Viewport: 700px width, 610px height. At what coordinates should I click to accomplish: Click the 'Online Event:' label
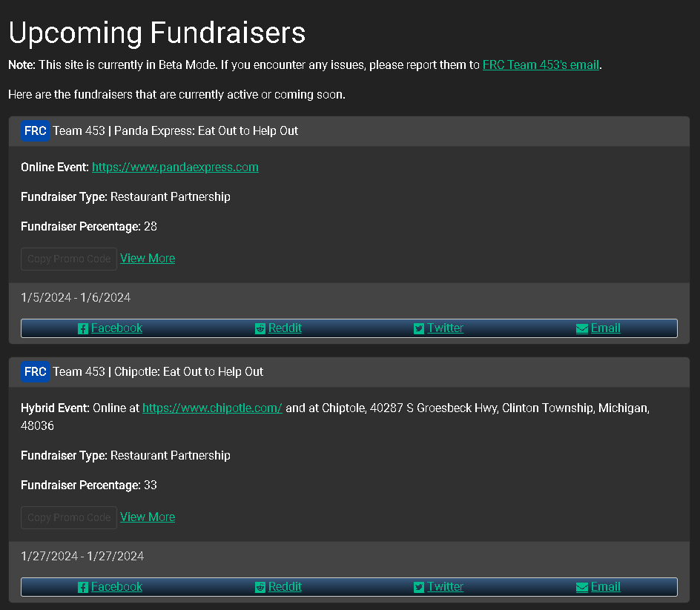coord(54,168)
